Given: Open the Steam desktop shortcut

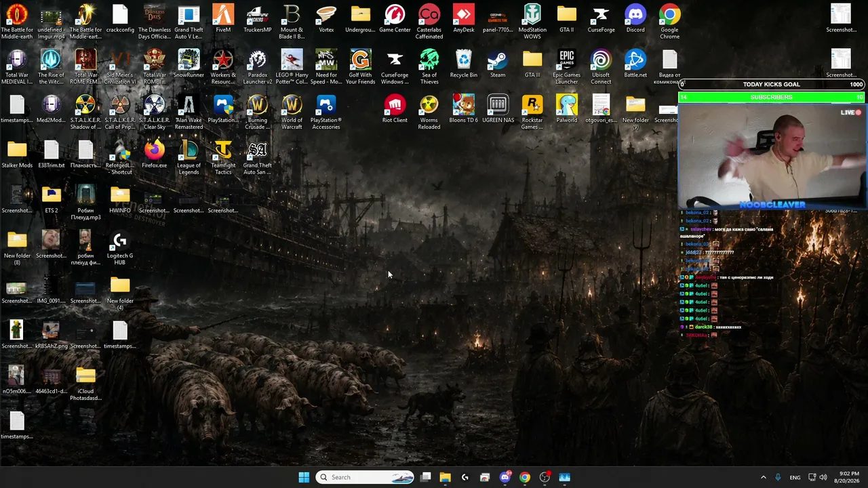Looking at the screenshot, I should click(498, 64).
